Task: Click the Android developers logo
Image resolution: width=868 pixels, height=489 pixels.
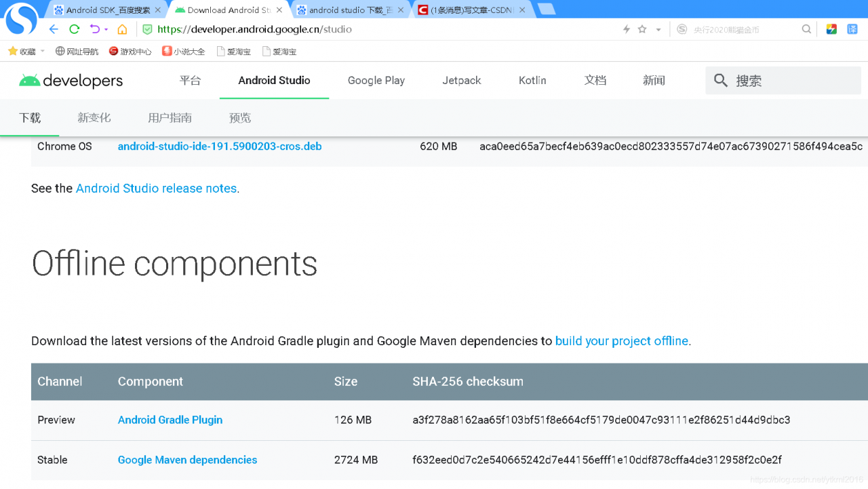Action: (x=71, y=81)
